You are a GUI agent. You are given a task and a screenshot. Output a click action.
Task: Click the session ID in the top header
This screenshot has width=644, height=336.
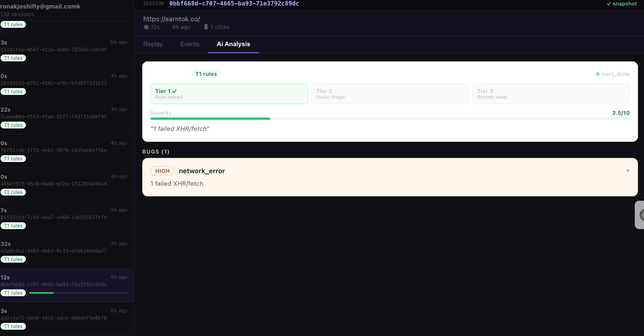(234, 4)
